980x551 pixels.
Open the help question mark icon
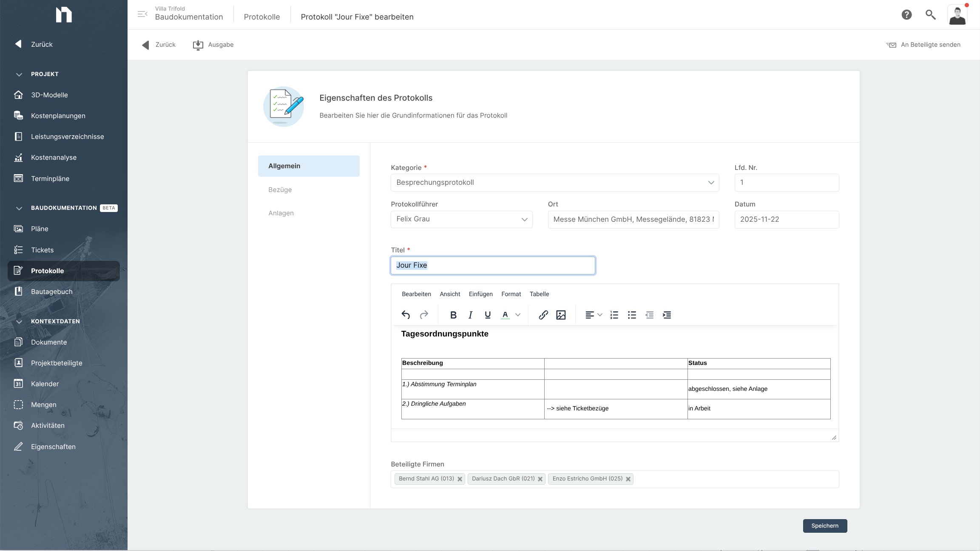click(906, 15)
